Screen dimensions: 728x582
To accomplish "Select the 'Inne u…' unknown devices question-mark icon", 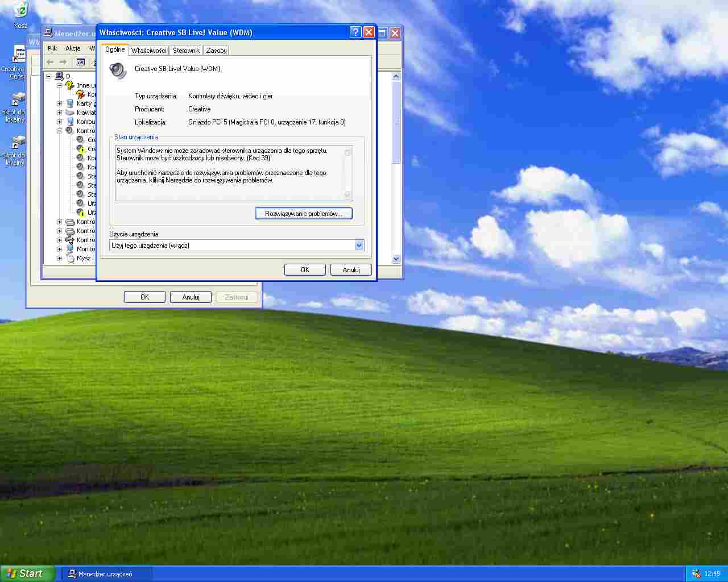I will [x=70, y=85].
